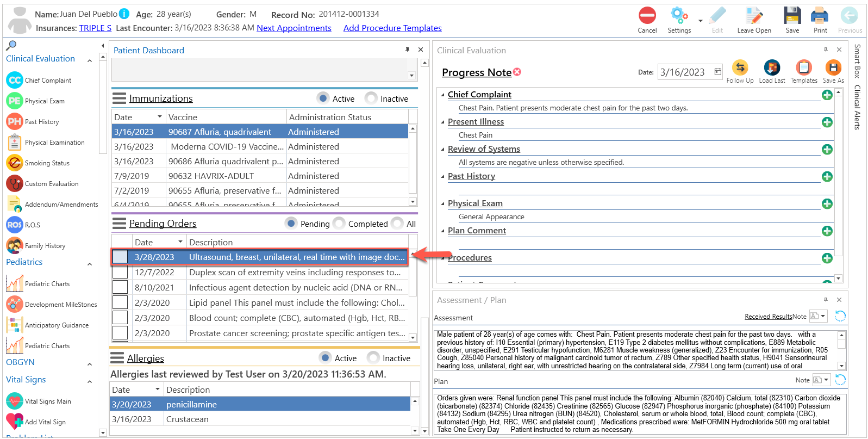This screenshot has height=439, width=868.
Task: Open Physical Exam in sidebar
Action: coord(36,101)
